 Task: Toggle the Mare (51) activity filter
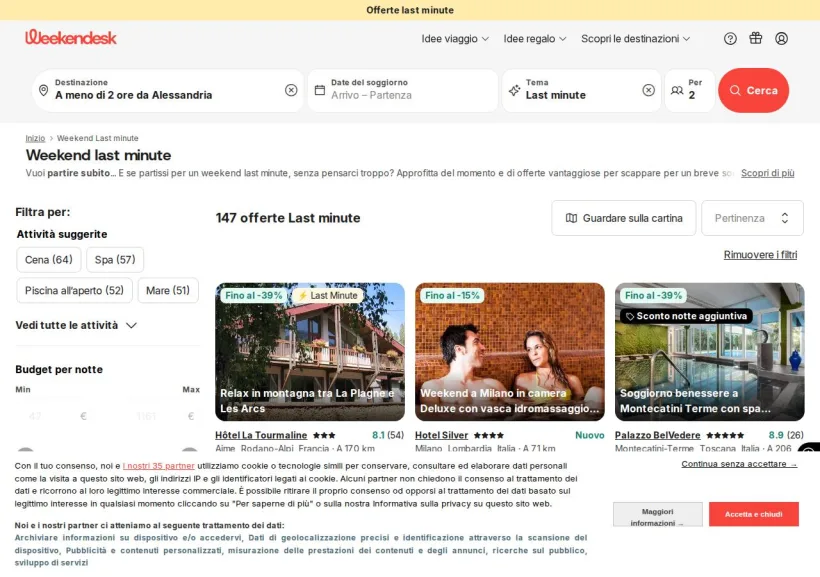(x=168, y=290)
